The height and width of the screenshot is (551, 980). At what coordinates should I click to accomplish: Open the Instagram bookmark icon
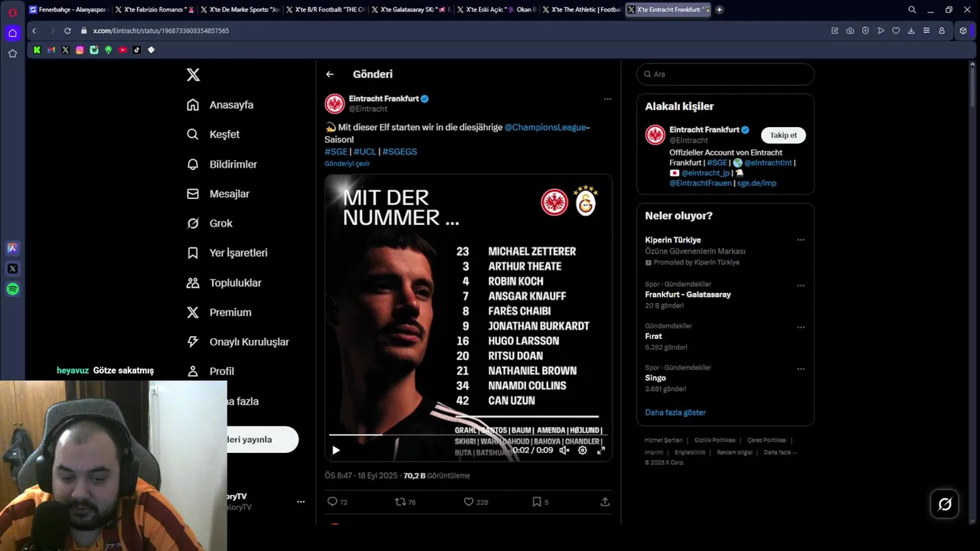(x=80, y=50)
